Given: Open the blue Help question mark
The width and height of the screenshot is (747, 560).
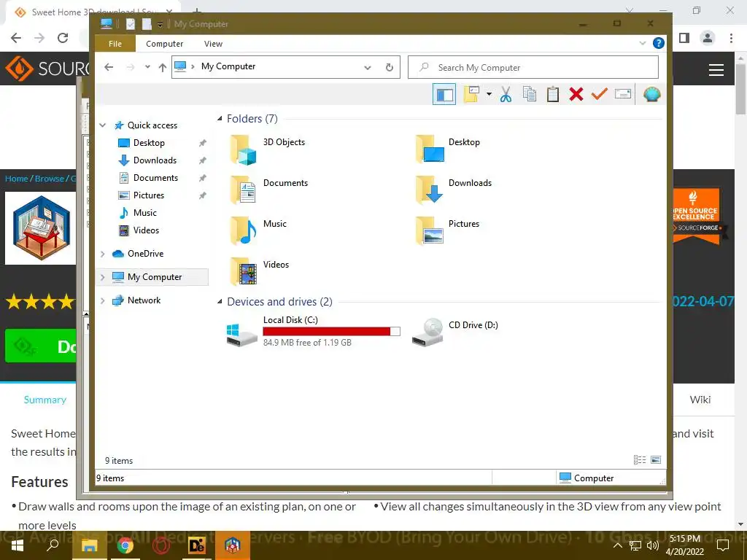Looking at the screenshot, I should point(659,43).
